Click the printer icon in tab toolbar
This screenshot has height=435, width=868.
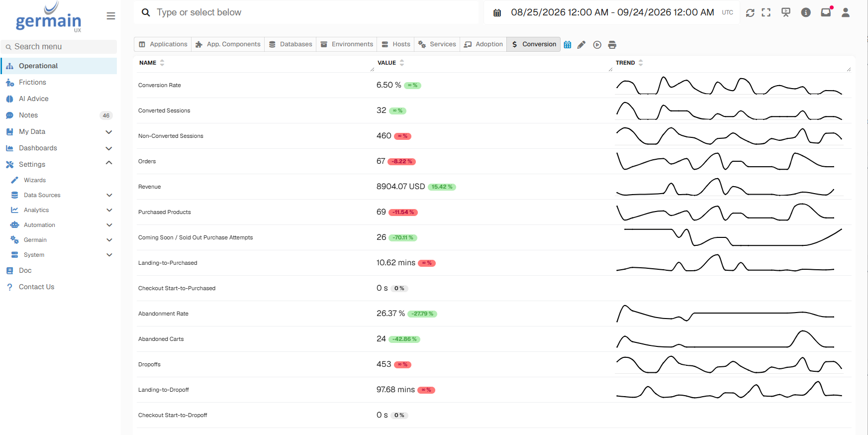pyautogui.click(x=612, y=45)
